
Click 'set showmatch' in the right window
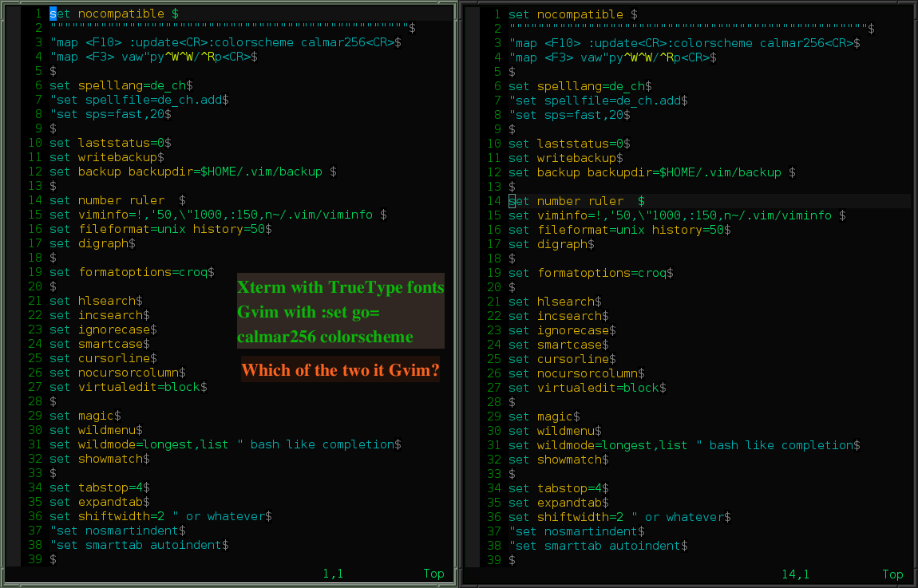click(556, 460)
